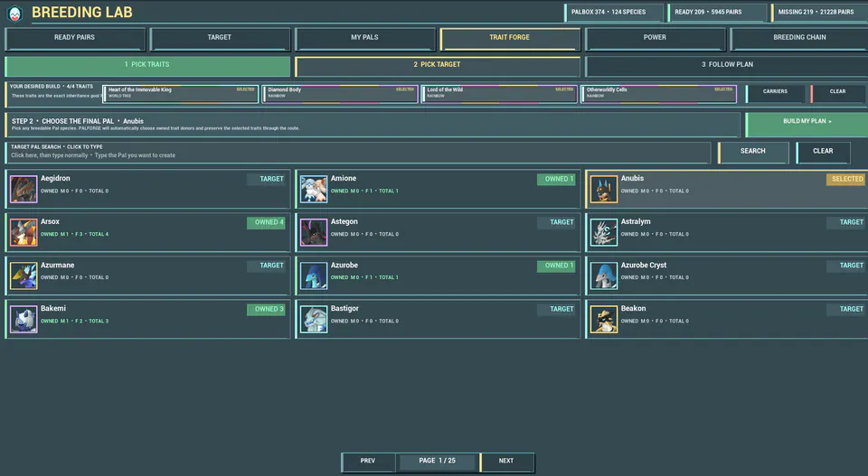Click Target badge on Astralym
The image size is (868, 476).
pos(845,222)
